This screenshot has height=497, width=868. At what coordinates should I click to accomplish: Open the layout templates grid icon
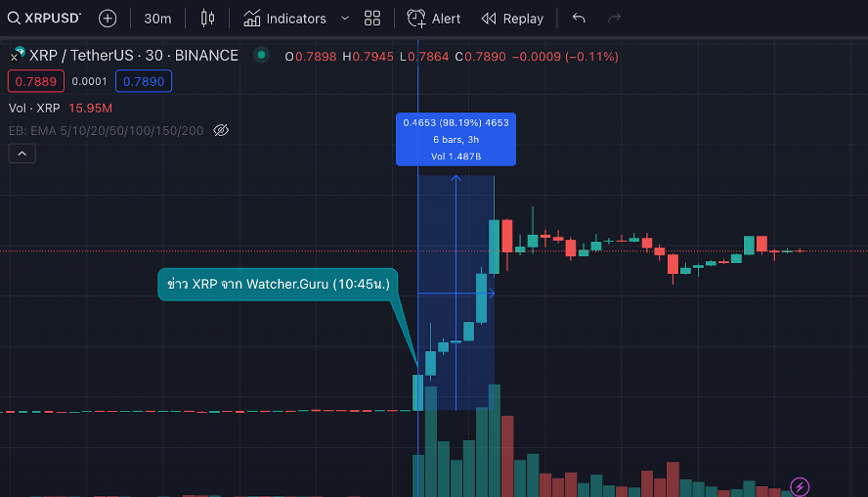tap(372, 19)
